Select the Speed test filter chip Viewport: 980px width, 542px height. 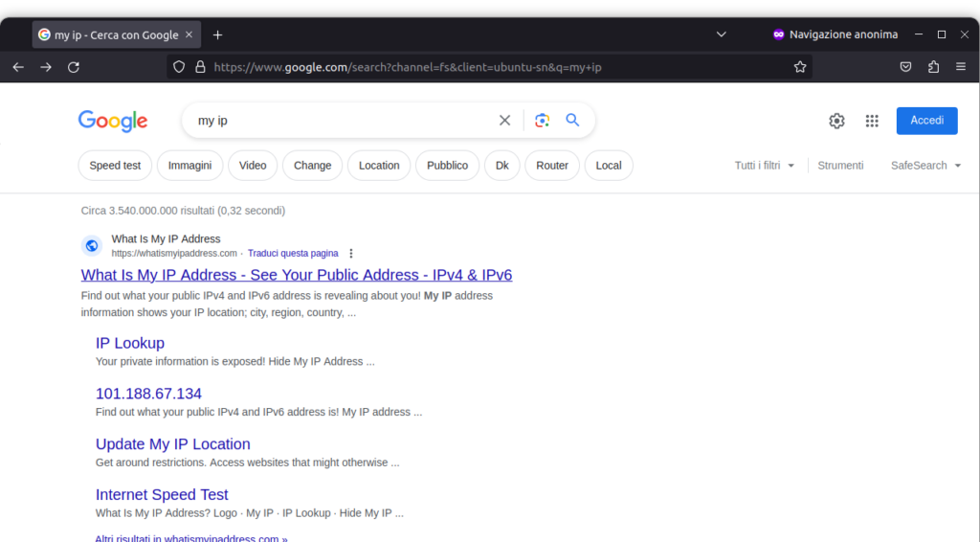pyautogui.click(x=115, y=166)
